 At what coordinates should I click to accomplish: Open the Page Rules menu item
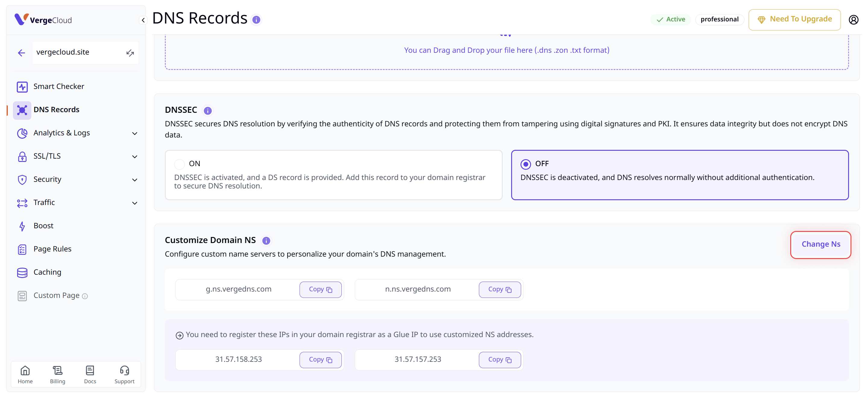tap(52, 249)
